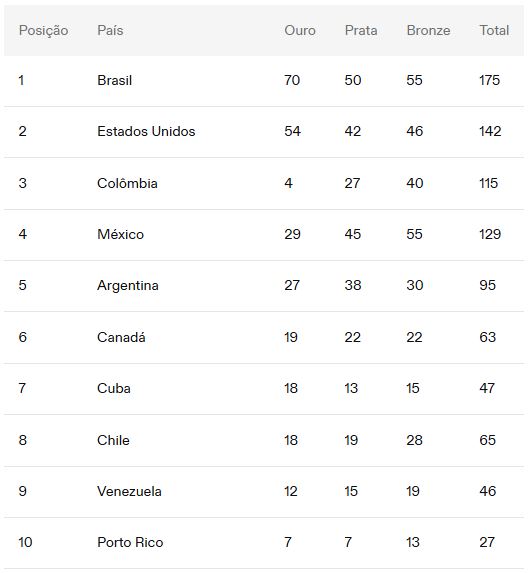Select the País column header
This screenshot has height=573, width=529.
[x=110, y=30]
